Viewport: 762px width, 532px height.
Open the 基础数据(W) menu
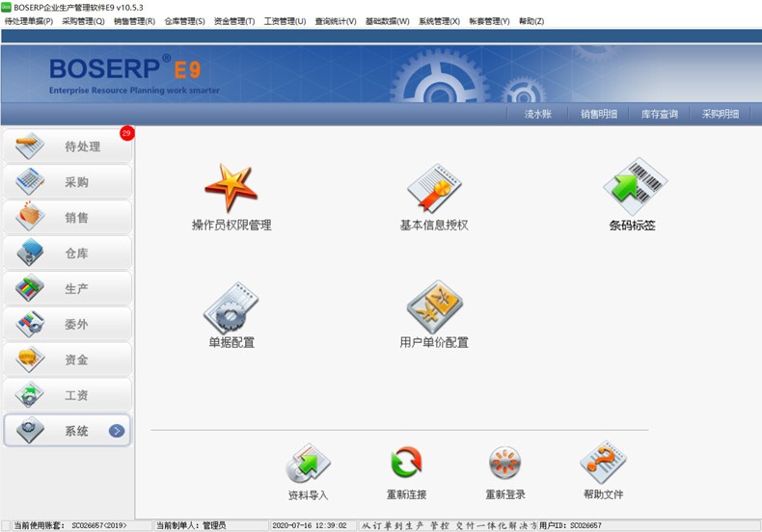(388, 21)
